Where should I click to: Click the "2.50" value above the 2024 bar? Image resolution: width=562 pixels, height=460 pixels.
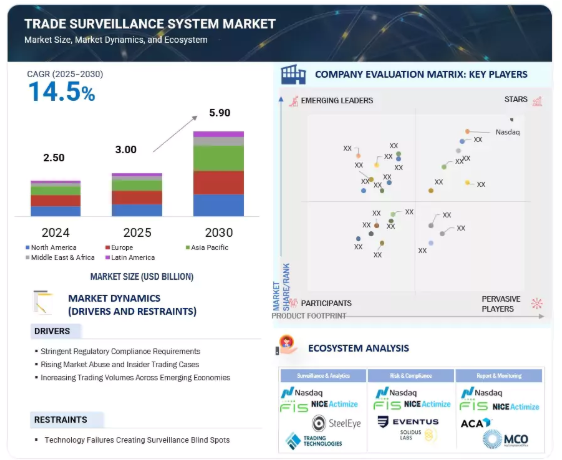tap(54, 157)
